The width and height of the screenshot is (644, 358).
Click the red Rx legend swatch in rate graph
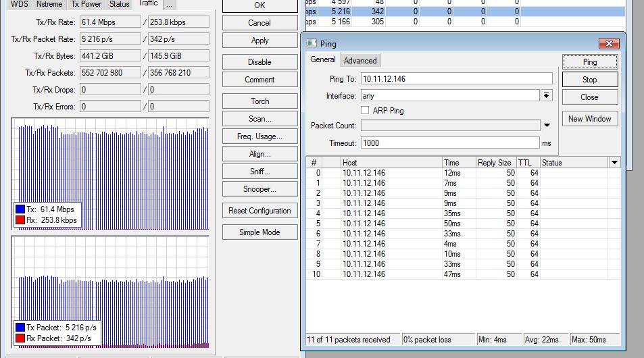[x=20, y=220]
